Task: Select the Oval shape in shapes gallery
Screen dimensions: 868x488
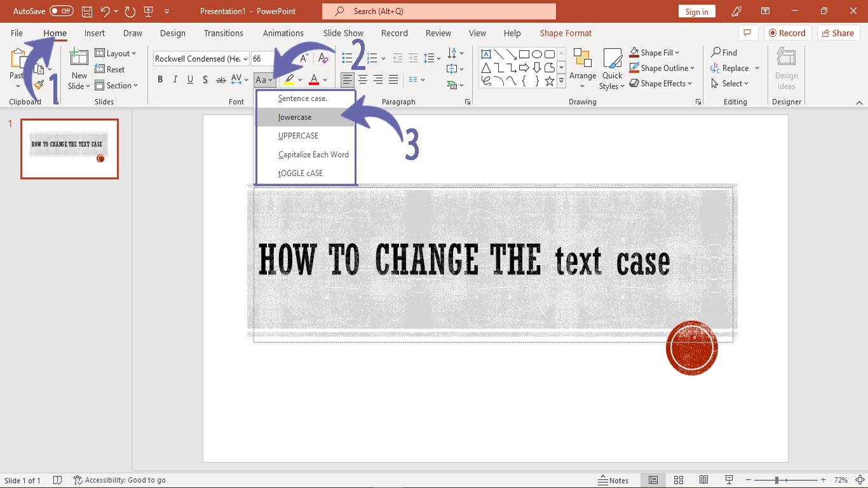Action: tap(537, 54)
